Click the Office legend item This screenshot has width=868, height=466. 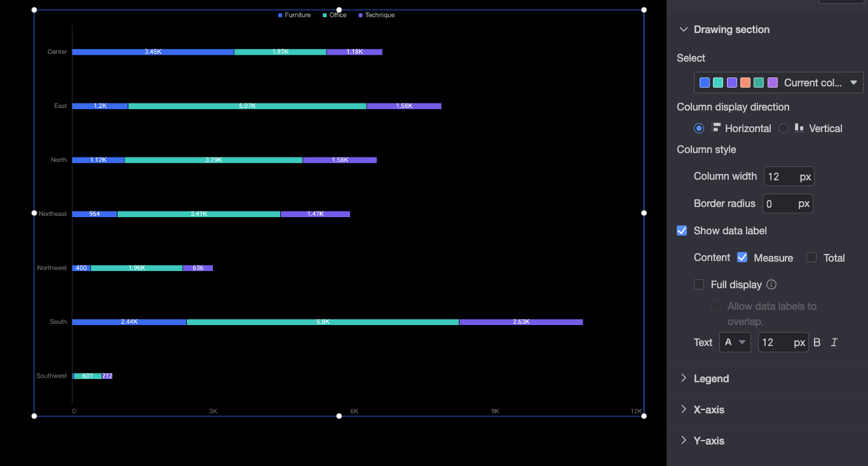[335, 15]
